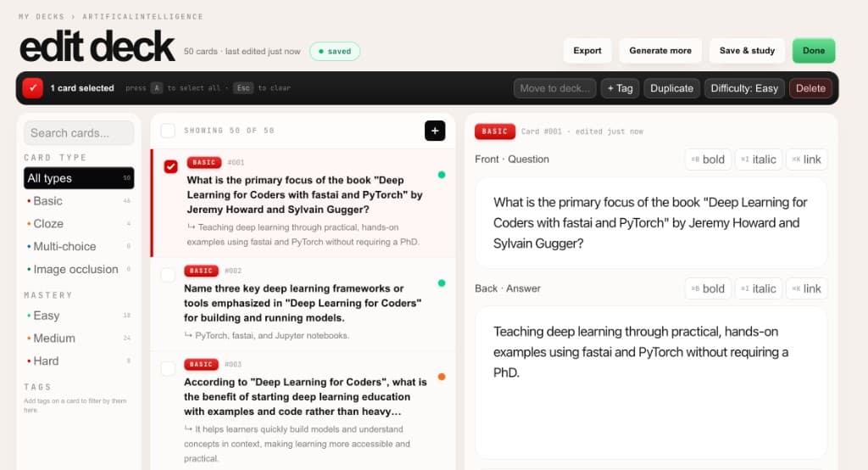Click the Export button
The width and height of the screenshot is (868, 470).
coord(587,50)
